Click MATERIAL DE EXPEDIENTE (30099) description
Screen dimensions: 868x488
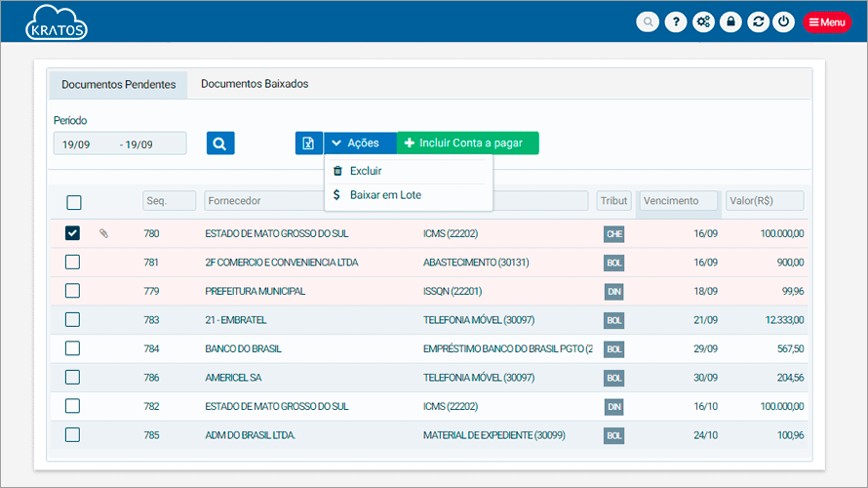pyautogui.click(x=494, y=435)
